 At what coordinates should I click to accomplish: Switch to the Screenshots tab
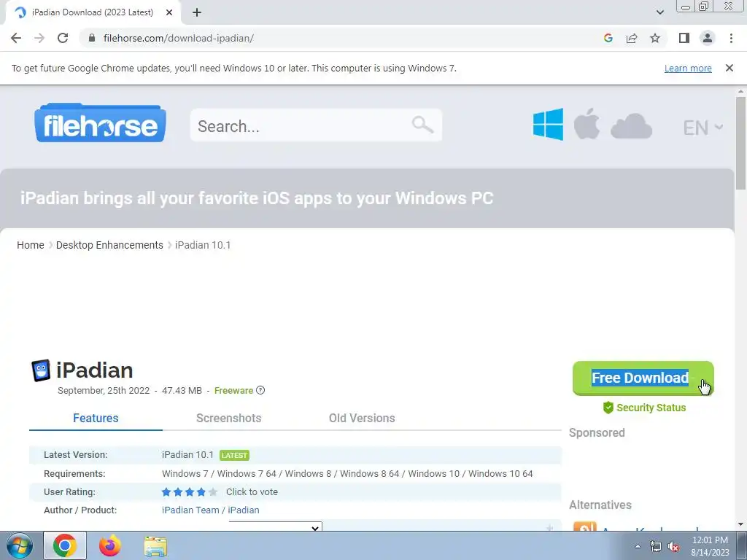click(228, 418)
